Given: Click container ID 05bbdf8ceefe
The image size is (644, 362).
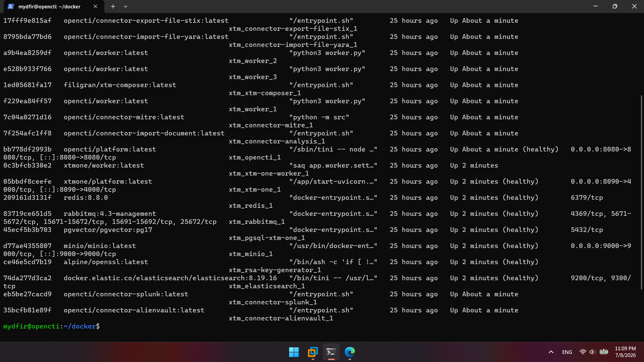Looking at the screenshot, I should click(28, 181).
